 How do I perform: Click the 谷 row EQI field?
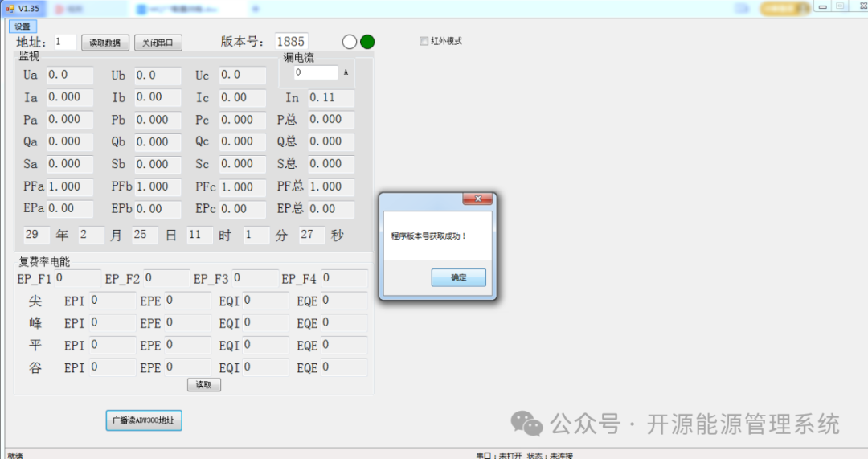click(266, 367)
